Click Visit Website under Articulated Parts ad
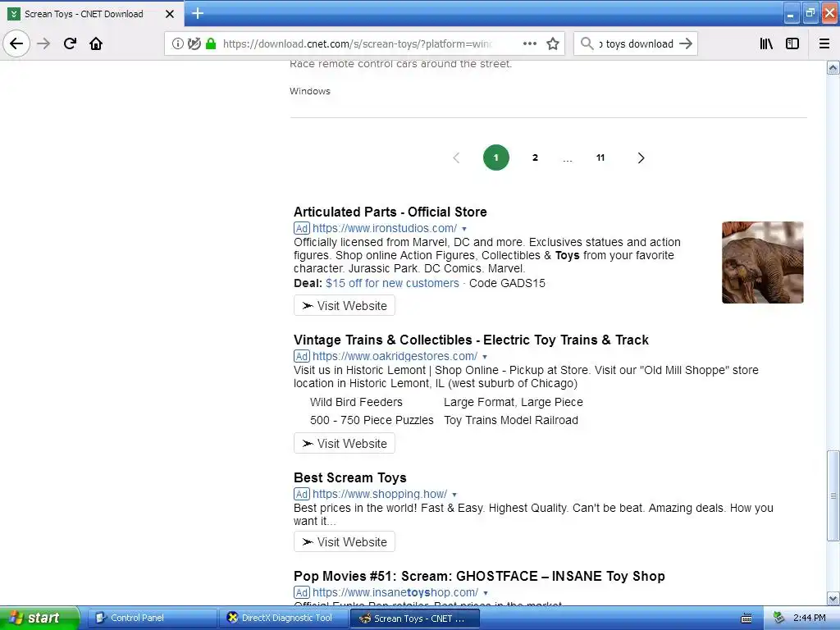Viewport: 840px width, 630px height. pyautogui.click(x=345, y=306)
